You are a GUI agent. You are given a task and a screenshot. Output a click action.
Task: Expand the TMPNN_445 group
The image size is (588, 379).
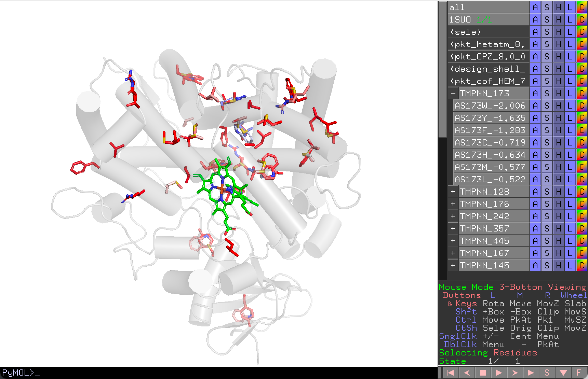point(453,241)
